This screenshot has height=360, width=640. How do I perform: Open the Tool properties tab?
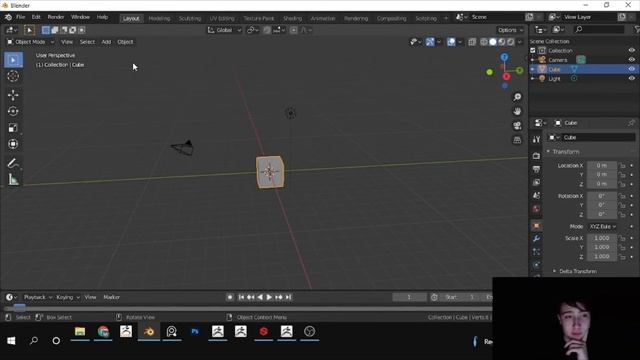pyautogui.click(x=536, y=140)
